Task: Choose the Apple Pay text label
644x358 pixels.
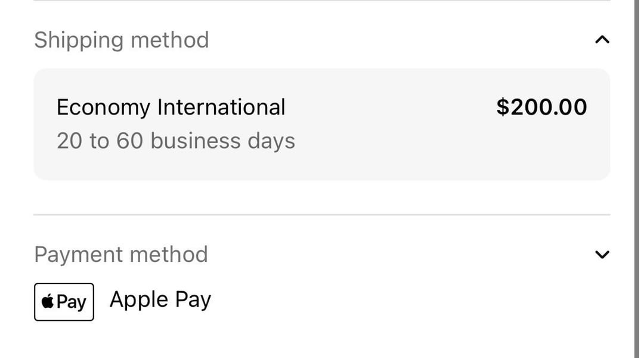Action: pos(160,300)
